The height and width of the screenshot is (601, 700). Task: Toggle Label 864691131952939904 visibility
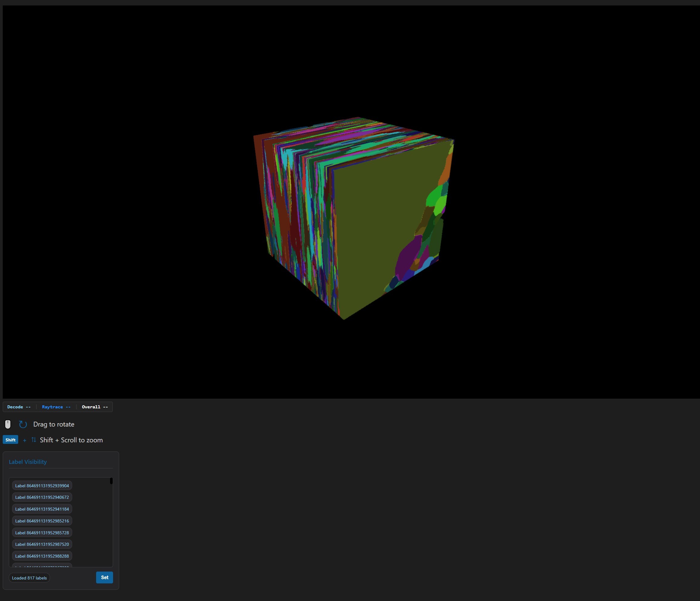coord(42,485)
